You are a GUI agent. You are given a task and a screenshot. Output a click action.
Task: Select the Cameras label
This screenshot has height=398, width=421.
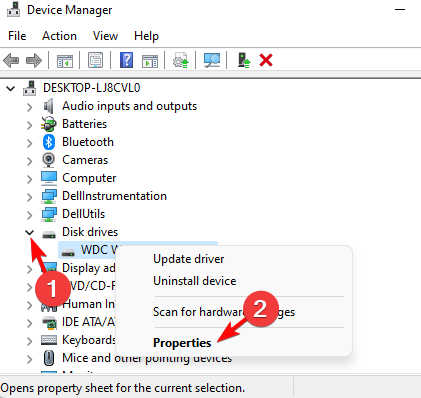(85, 160)
